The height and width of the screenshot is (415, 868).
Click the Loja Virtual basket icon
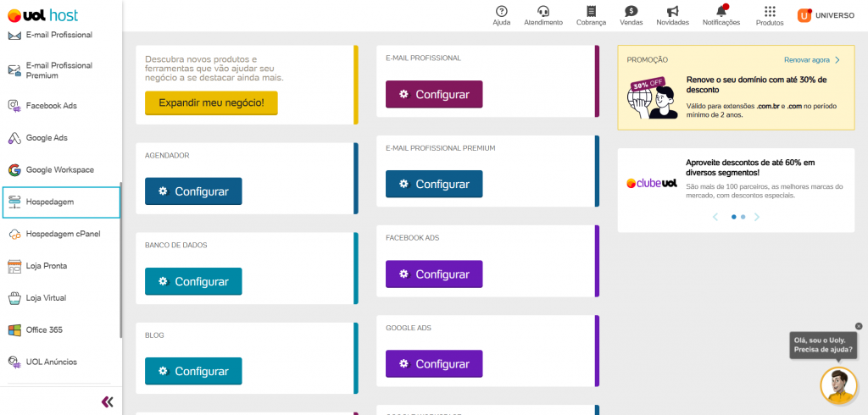[x=14, y=298]
